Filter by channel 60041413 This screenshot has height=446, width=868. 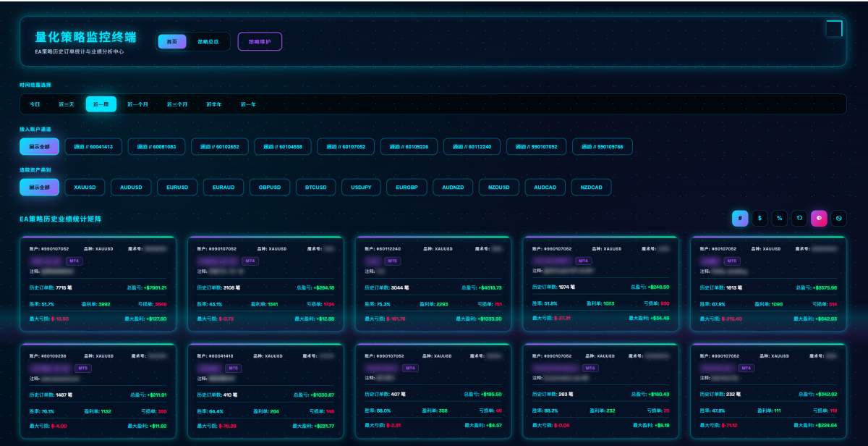coord(93,146)
